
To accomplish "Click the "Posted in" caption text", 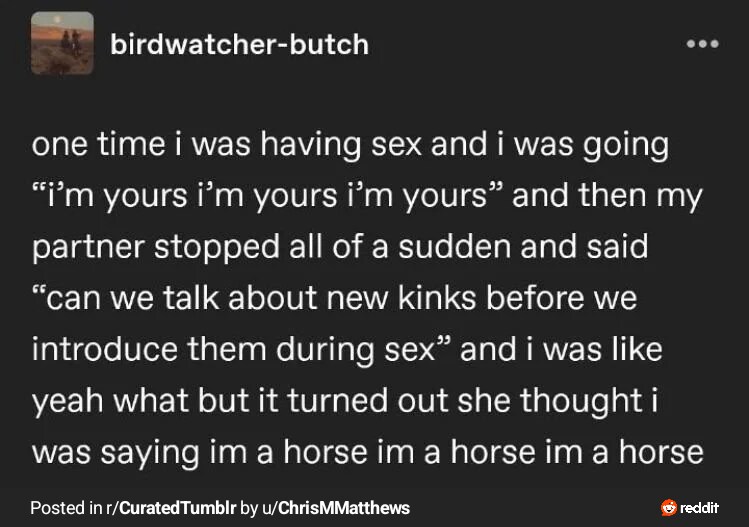I will coord(60,508).
